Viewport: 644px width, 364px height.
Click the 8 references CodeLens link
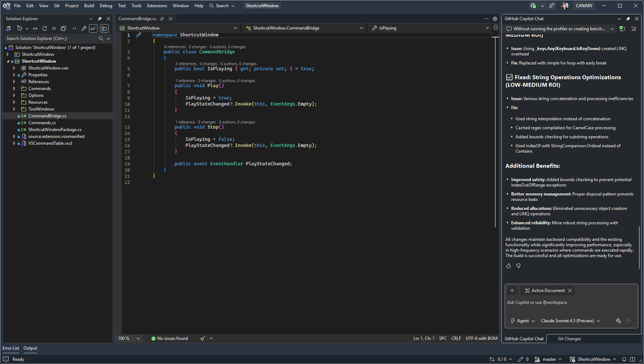click(x=175, y=47)
